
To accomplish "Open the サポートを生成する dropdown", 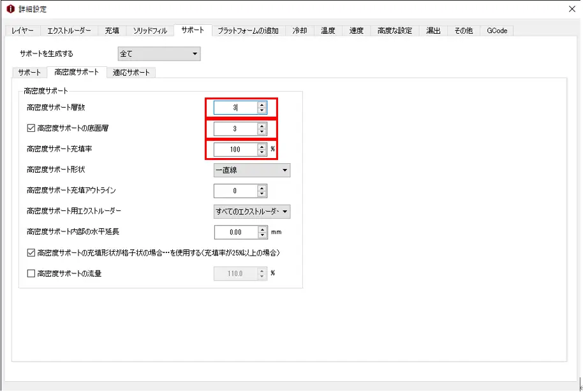I will (159, 54).
